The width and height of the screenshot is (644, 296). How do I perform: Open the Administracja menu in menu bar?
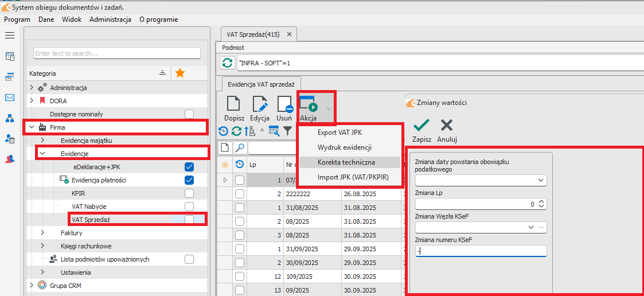[110, 20]
